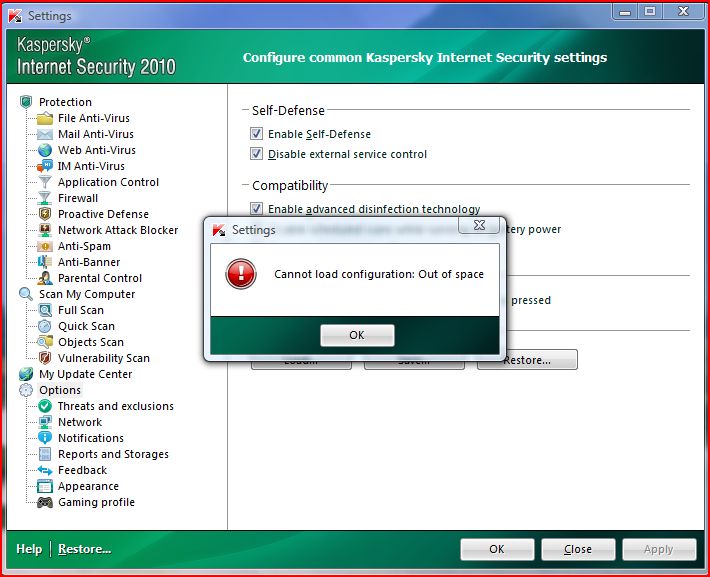This screenshot has height=577, width=710.
Task: Click the Close button at the bottom
Action: (578, 549)
